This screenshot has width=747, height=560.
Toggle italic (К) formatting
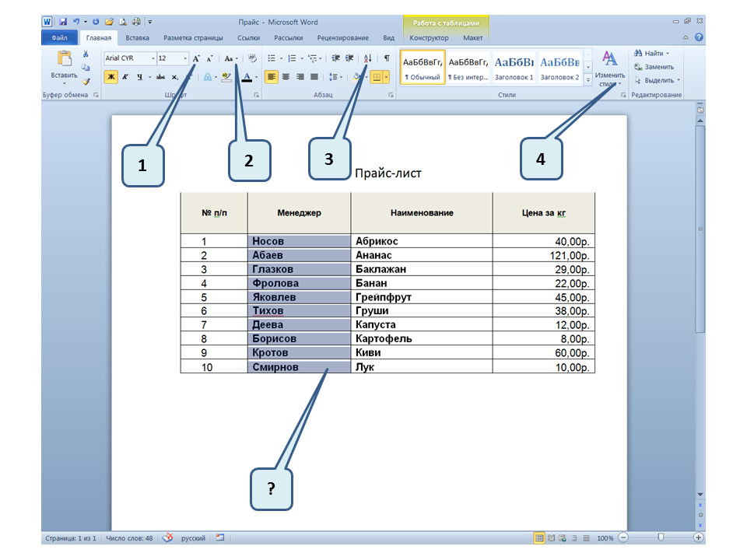(x=125, y=77)
